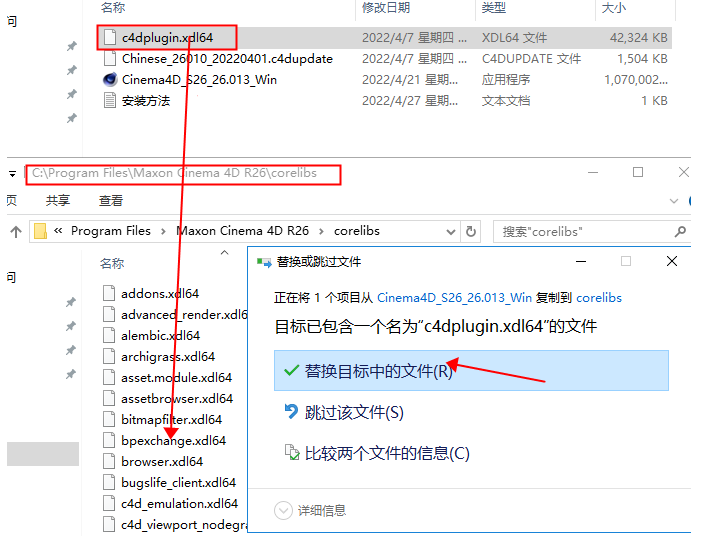Select c4d_emulation.xdl64 file
The image size is (703, 536).
(x=179, y=504)
